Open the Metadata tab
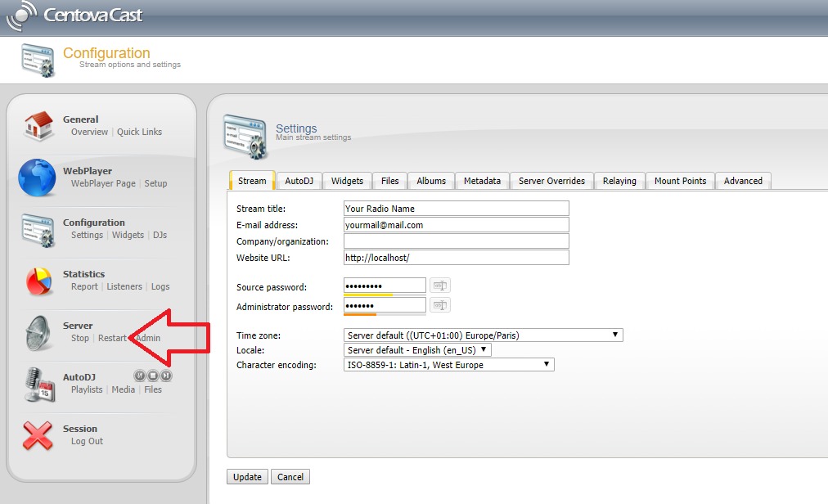828x504 pixels. [482, 181]
